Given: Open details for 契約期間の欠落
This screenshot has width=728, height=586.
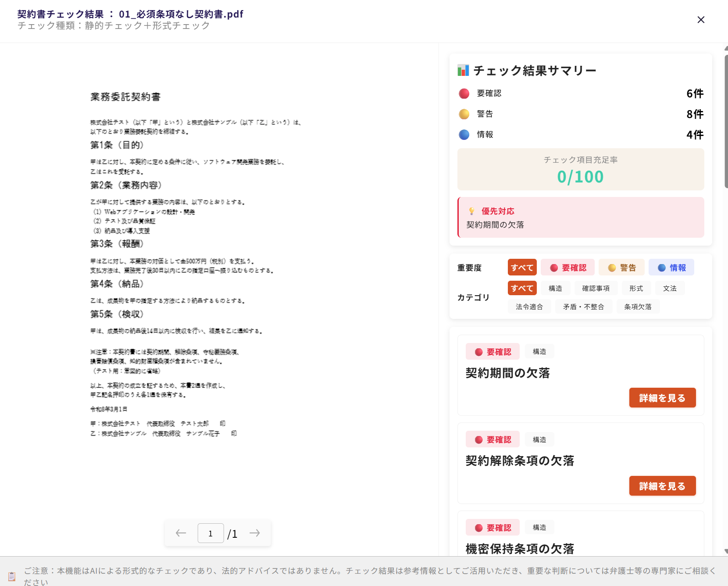Looking at the screenshot, I should (662, 398).
